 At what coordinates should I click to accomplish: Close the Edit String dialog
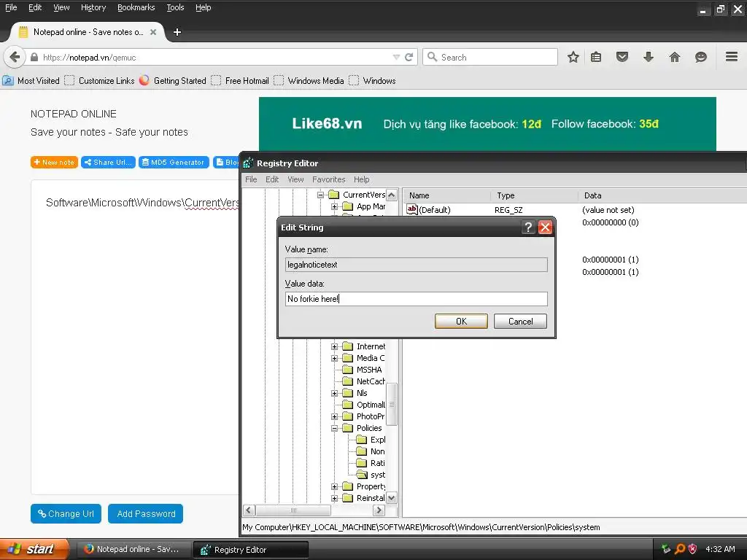point(545,227)
